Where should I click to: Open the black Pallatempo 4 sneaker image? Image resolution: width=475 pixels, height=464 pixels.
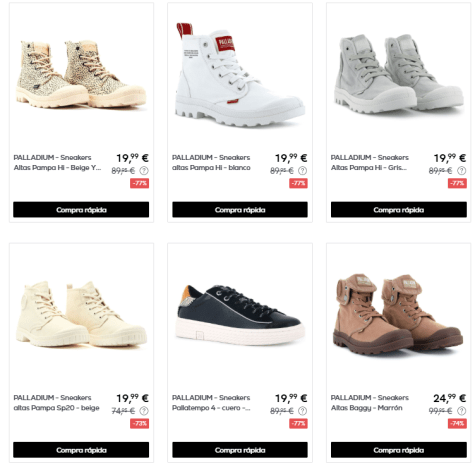point(240,315)
